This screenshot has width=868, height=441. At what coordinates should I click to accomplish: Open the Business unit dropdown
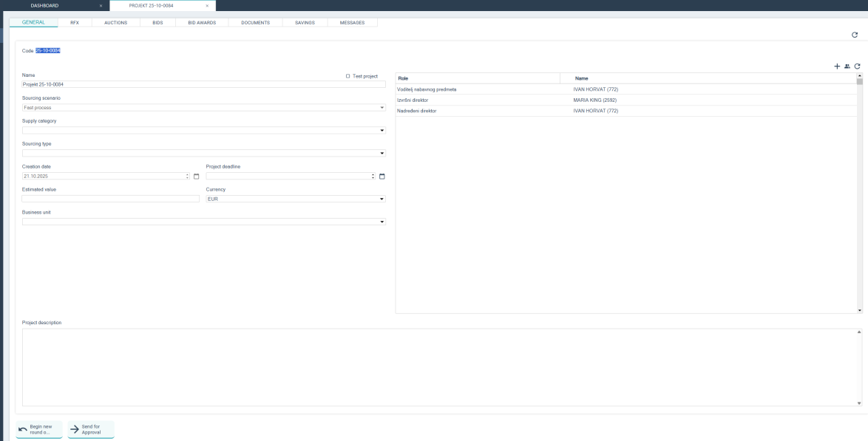tap(382, 222)
